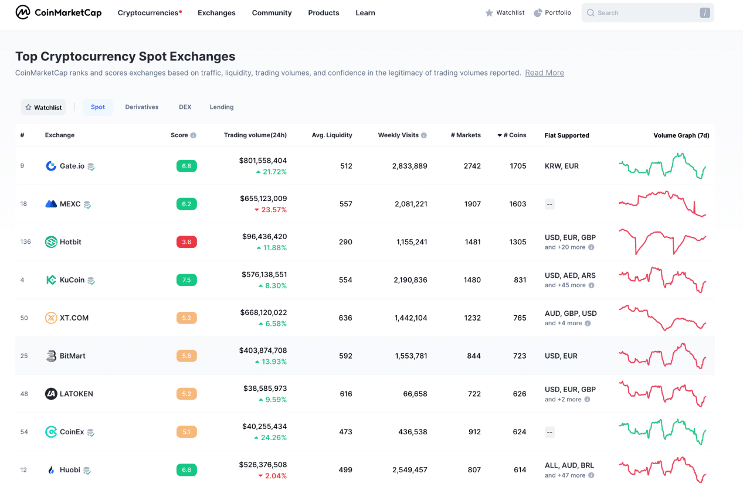
Task: Click the Gate.io exchange logo
Action: coord(51,166)
